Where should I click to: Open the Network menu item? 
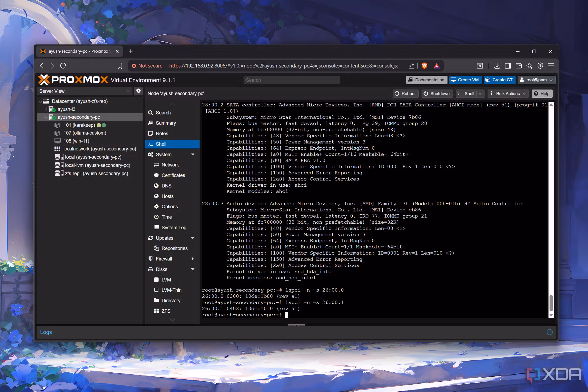tap(172, 165)
